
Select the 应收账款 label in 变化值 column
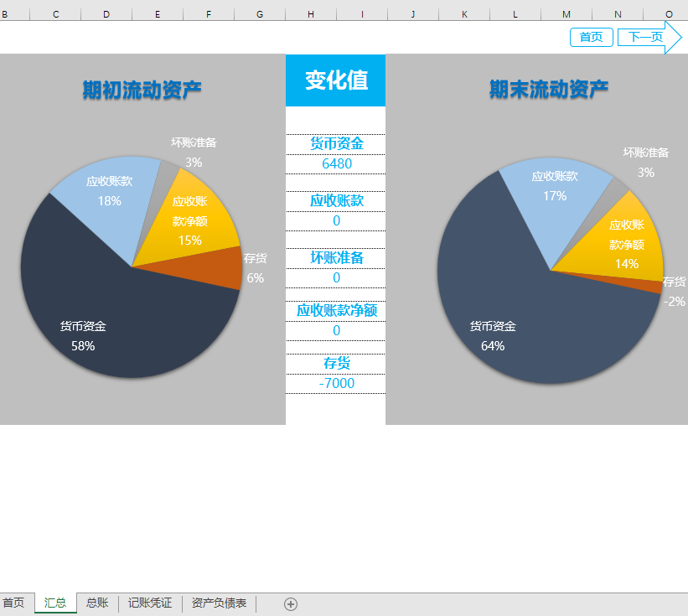click(x=336, y=201)
